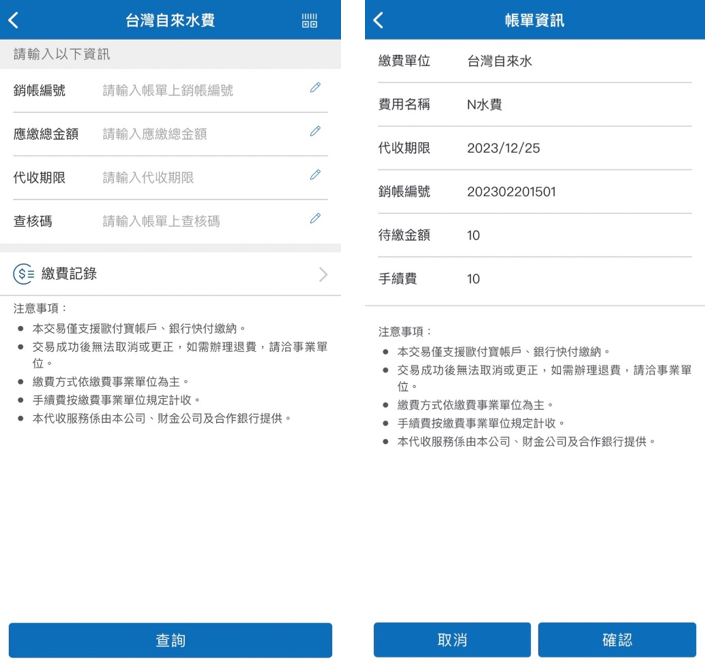Tap the pencil icon for 代收期限
This screenshot has width=705, height=667.
tap(315, 175)
